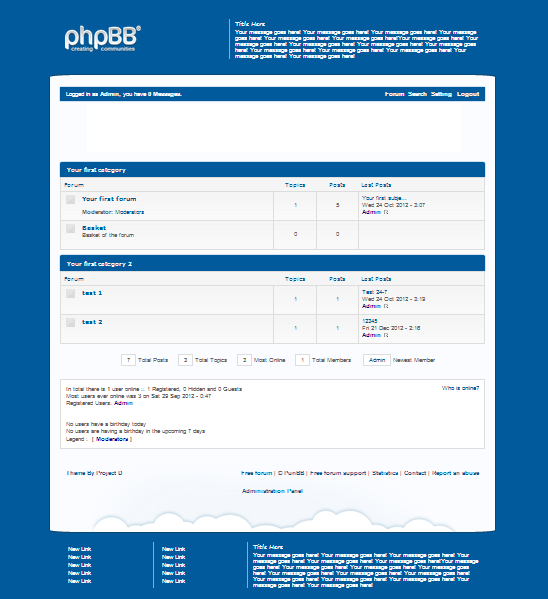The image size is (548, 599).
Task: Click the Moderators legend link
Action: click(112, 439)
